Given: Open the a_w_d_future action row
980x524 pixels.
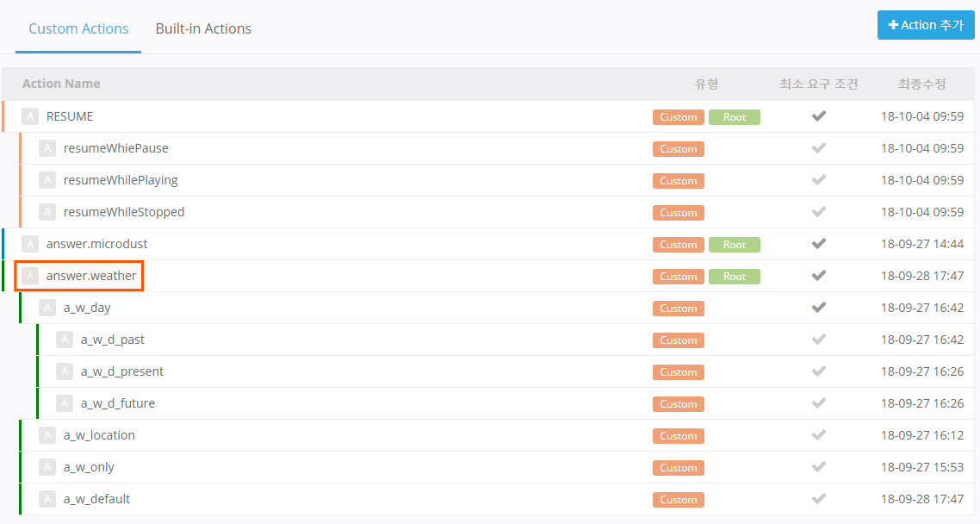Looking at the screenshot, I should click(x=117, y=403).
